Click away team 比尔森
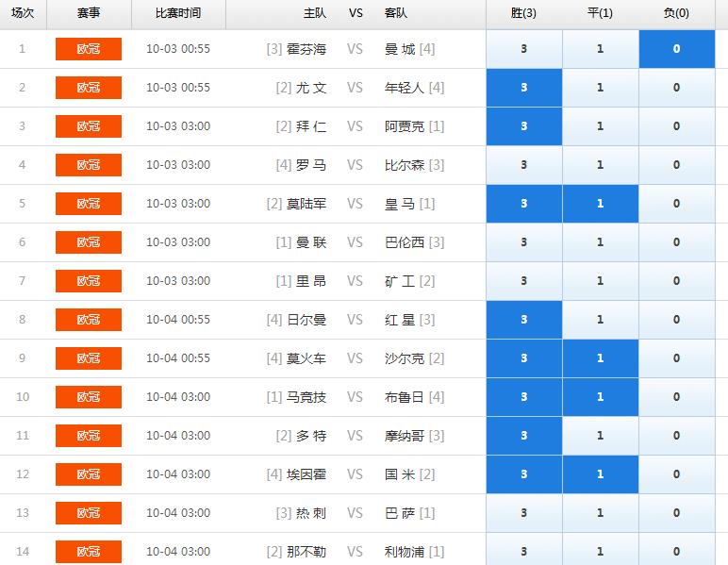The height and width of the screenshot is (565, 728). (405, 165)
